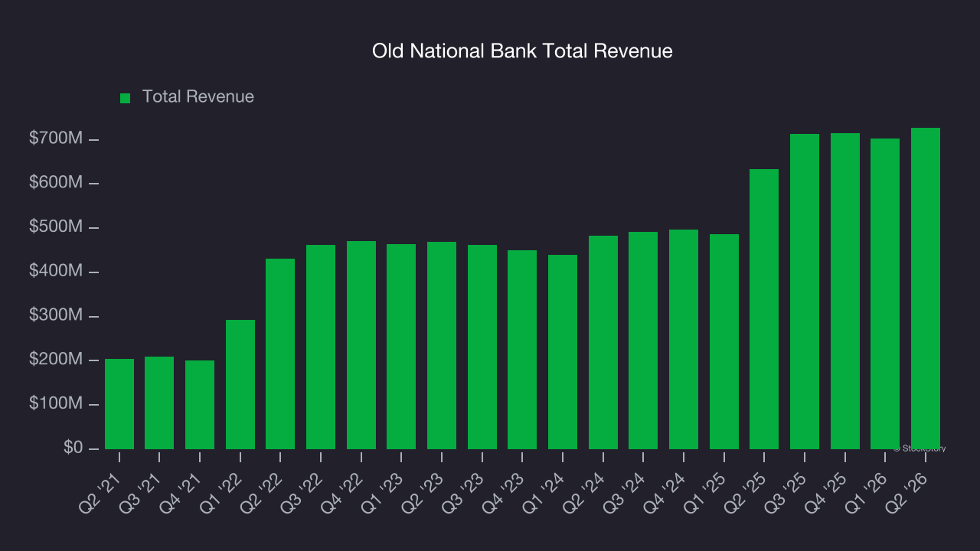Click the $300M y-axis label
The width and height of the screenshot is (980, 551).
[x=56, y=315]
